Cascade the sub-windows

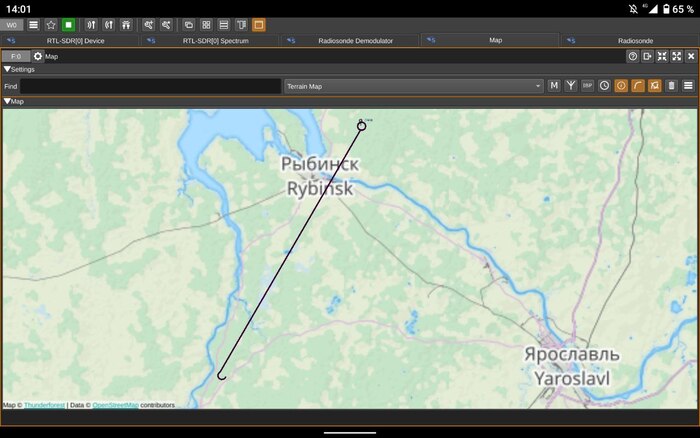click(x=189, y=25)
